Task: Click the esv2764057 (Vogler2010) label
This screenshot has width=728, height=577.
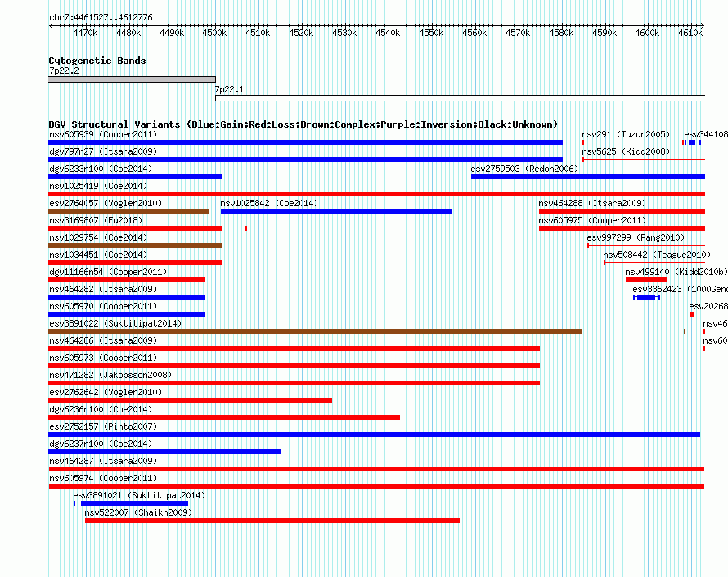Action: click(x=106, y=204)
